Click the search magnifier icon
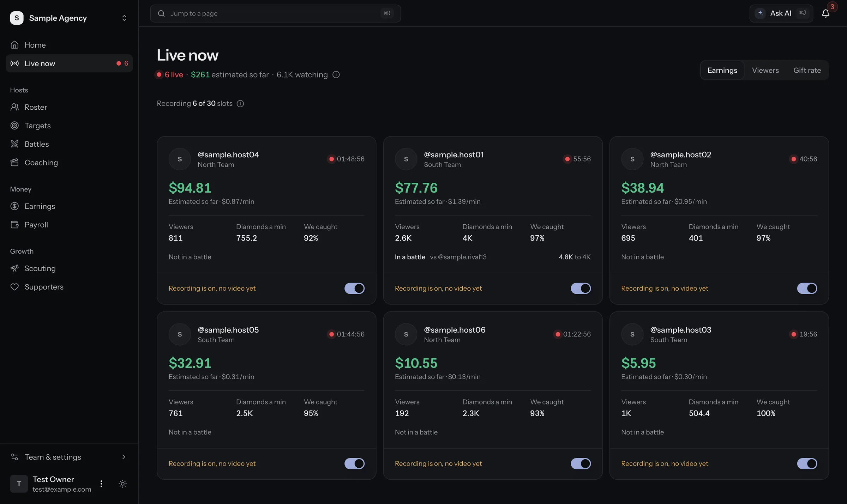The height and width of the screenshot is (504, 847). [161, 13]
